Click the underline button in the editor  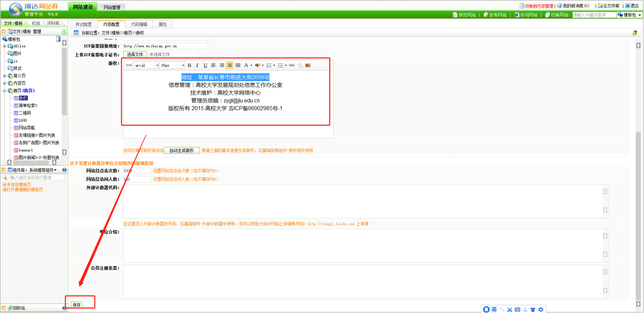tap(205, 65)
